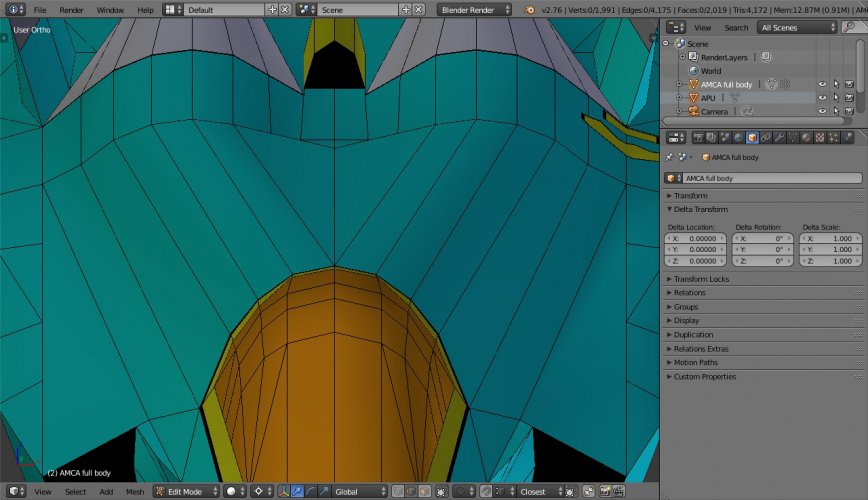Open the Particles properties tab

(833, 137)
